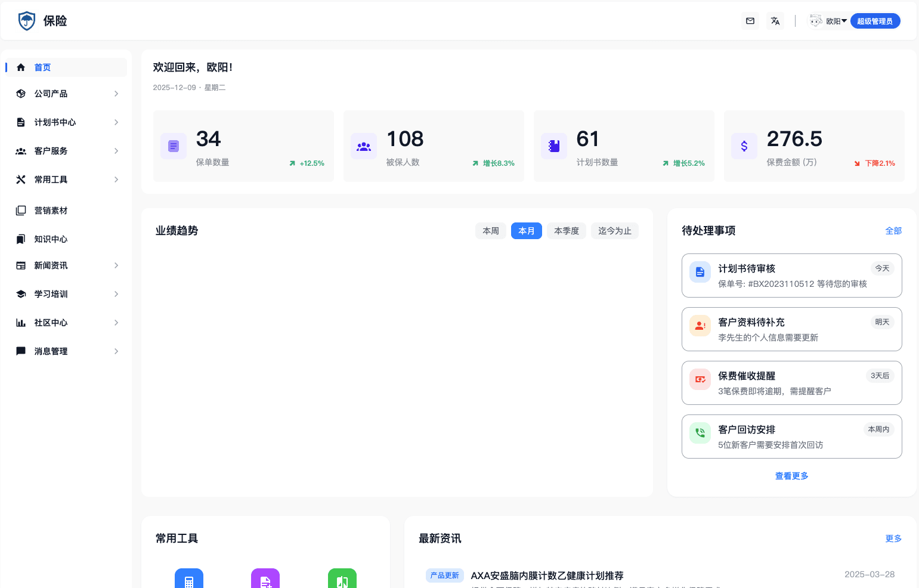Open the 保费催收提醒 pending item card
Screen dimensions: 919x588
[791, 383]
